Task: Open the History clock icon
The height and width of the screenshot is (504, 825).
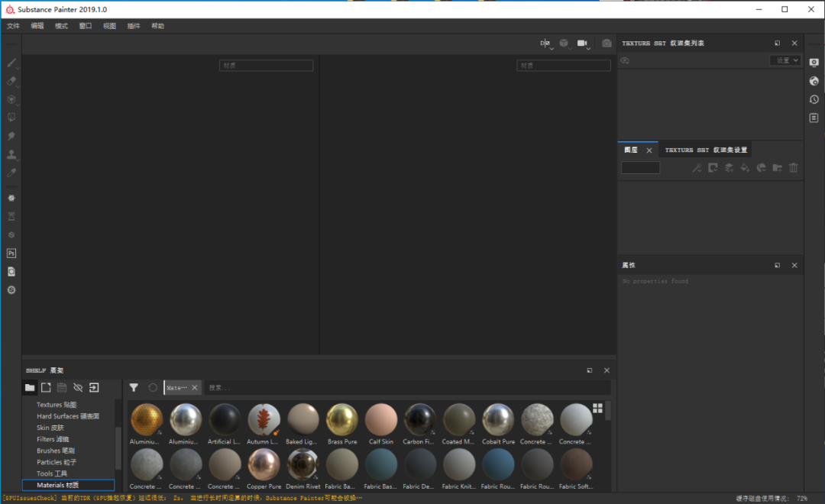Action: [814, 99]
